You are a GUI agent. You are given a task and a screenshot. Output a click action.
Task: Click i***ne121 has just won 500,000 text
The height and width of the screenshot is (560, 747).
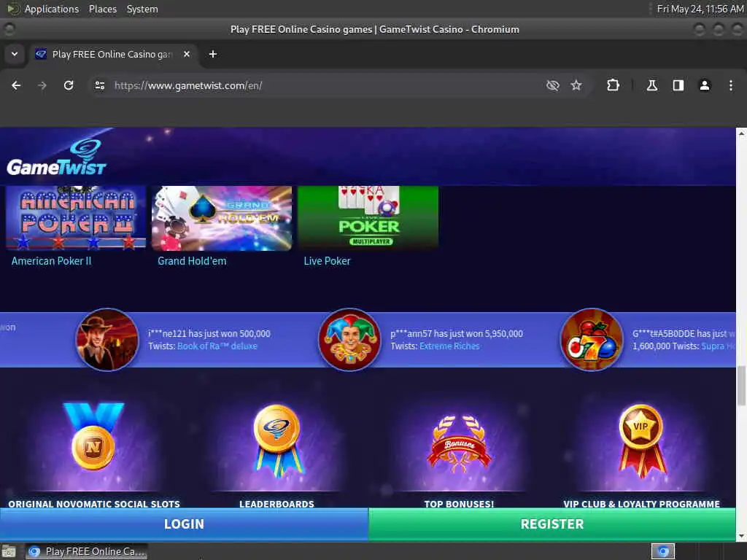209,333
